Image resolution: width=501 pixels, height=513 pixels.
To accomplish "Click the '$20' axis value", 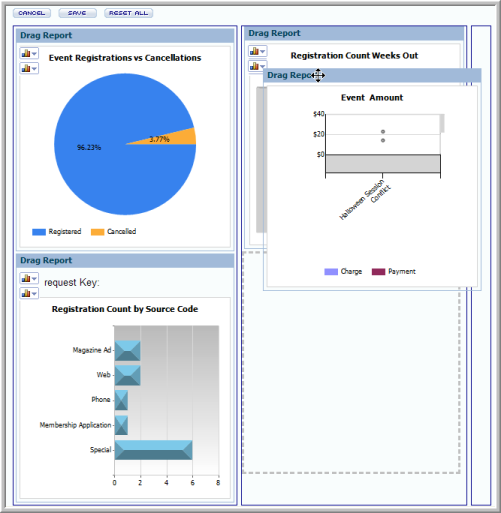I will click(319, 134).
